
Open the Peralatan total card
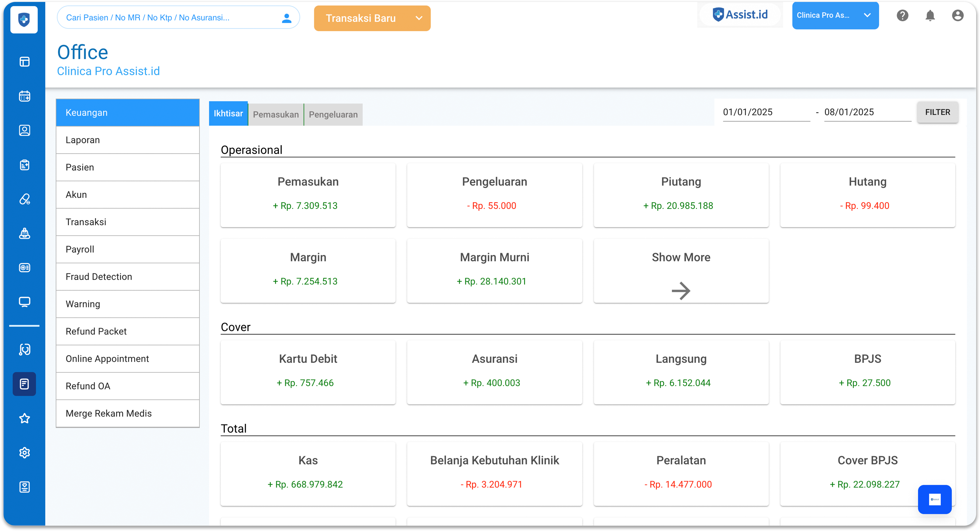[681, 474]
